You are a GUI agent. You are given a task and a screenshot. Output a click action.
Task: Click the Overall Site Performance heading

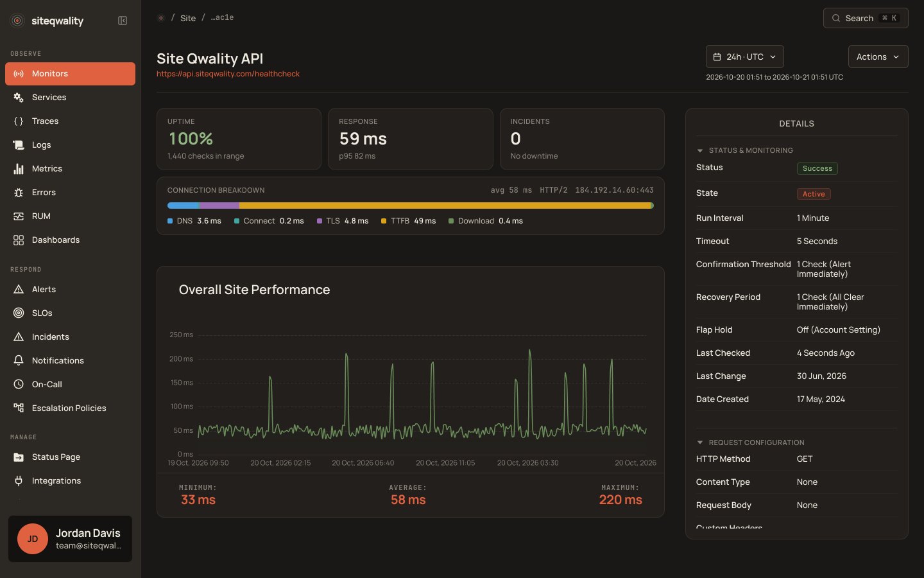click(254, 290)
